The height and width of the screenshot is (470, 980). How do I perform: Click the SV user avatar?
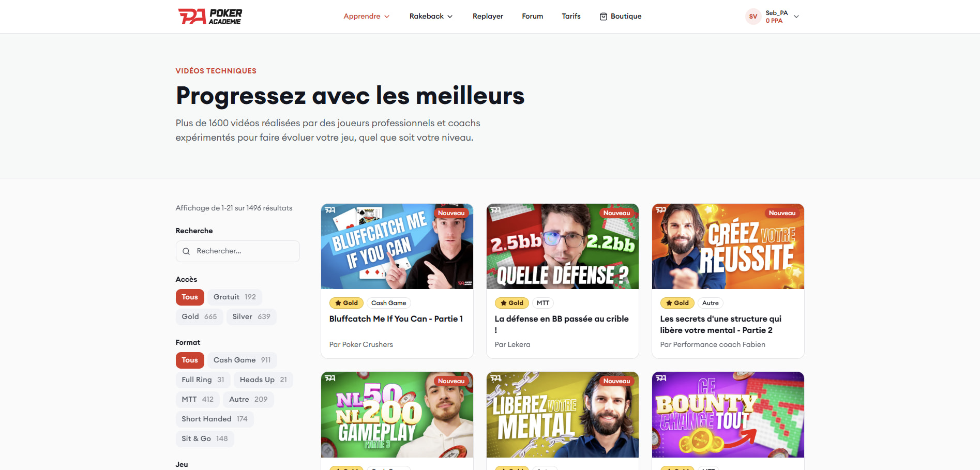[x=753, y=17]
